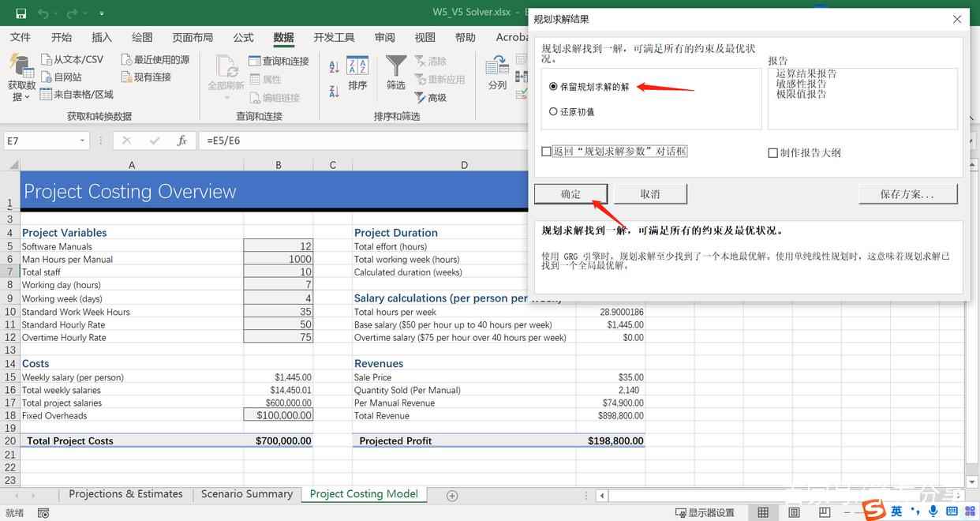Click 编辑链接 (Edit Links) ribbon button
The image size is (980, 521).
[x=275, y=98]
